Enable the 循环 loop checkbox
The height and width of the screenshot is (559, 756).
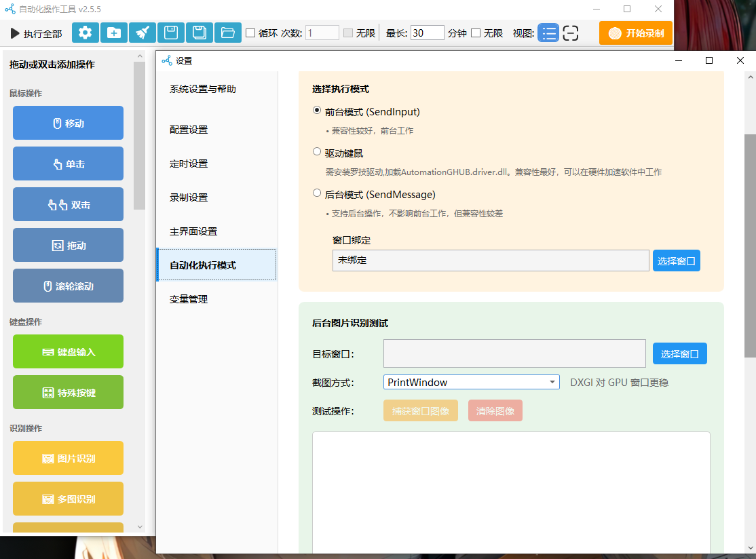pos(250,33)
